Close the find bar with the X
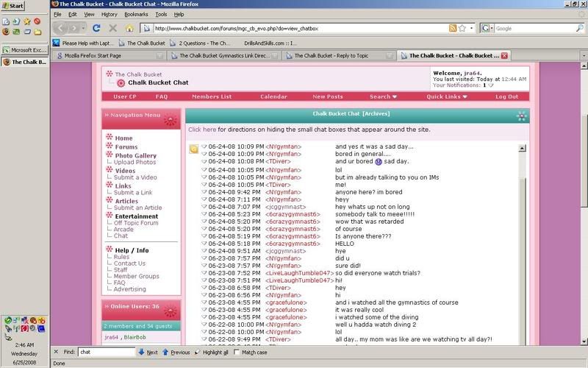Viewport: 588px width, 368px height. (56, 352)
